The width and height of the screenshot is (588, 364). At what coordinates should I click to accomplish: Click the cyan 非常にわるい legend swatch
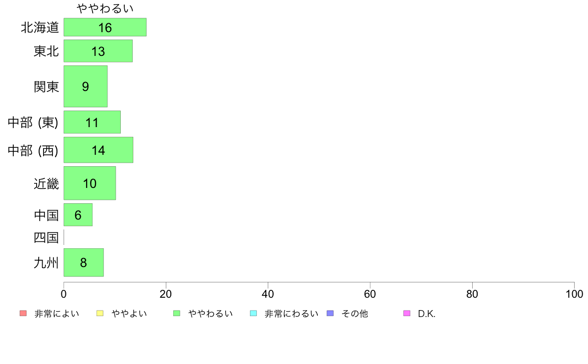pos(253,314)
